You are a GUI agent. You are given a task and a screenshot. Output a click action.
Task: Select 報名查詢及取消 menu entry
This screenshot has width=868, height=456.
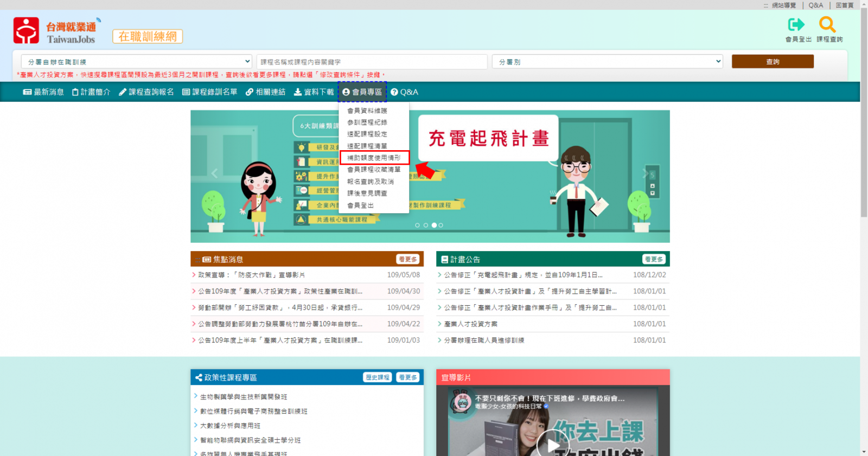point(371,182)
